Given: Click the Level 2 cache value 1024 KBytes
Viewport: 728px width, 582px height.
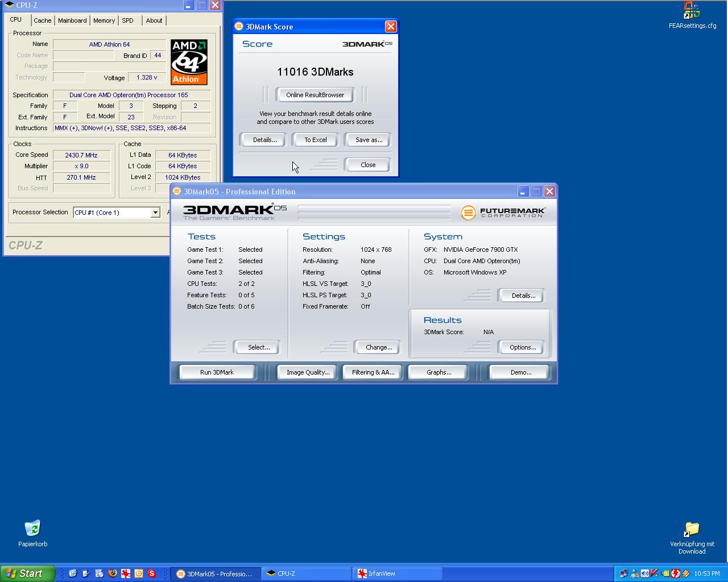Looking at the screenshot, I should point(183,177).
